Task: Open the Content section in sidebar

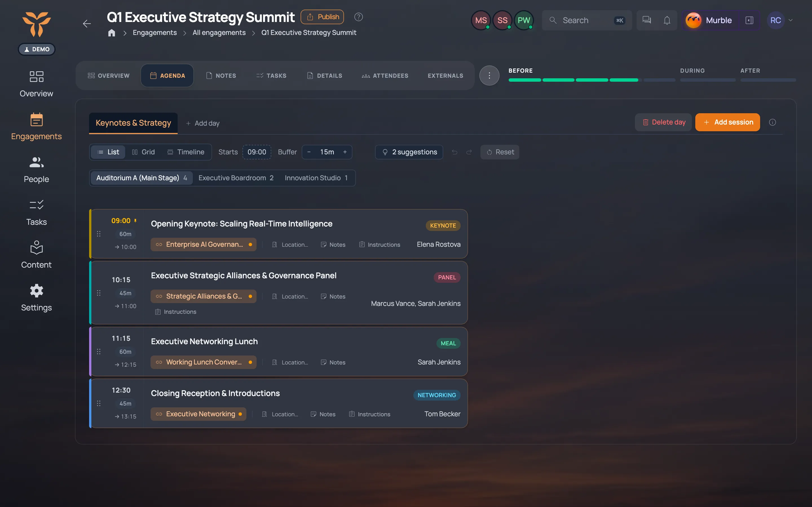Action: pos(36,255)
